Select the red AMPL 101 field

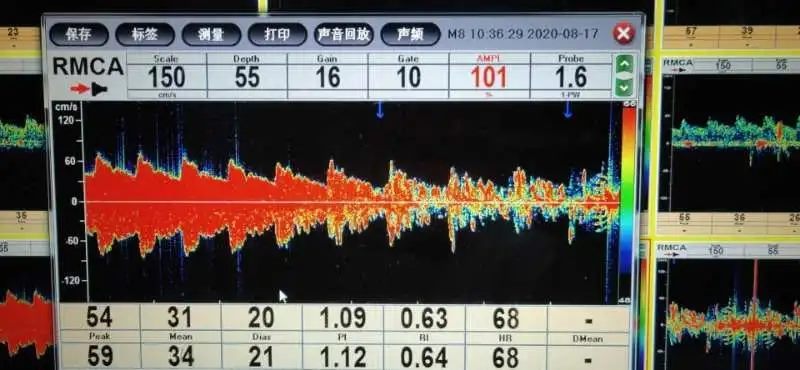point(489,76)
